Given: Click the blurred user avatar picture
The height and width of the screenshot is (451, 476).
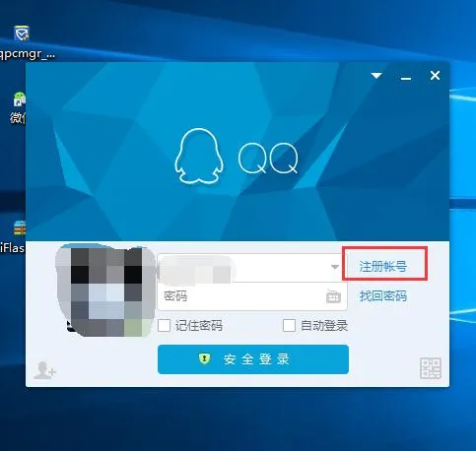Looking at the screenshot, I should tap(105, 290).
